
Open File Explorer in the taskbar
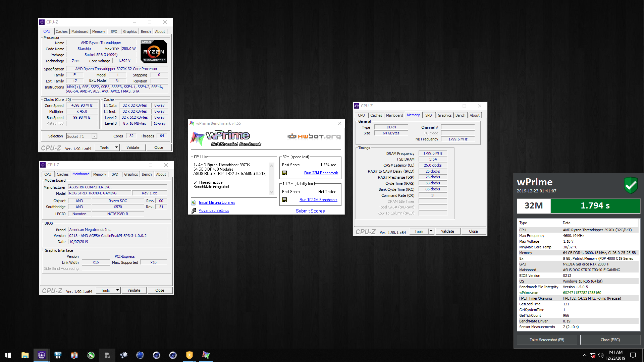click(25, 355)
